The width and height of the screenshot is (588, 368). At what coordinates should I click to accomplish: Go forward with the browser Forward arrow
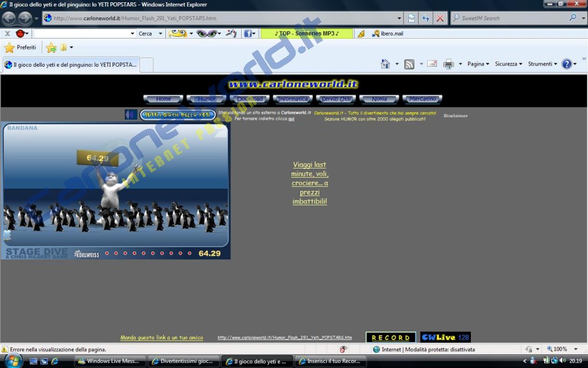(25, 18)
